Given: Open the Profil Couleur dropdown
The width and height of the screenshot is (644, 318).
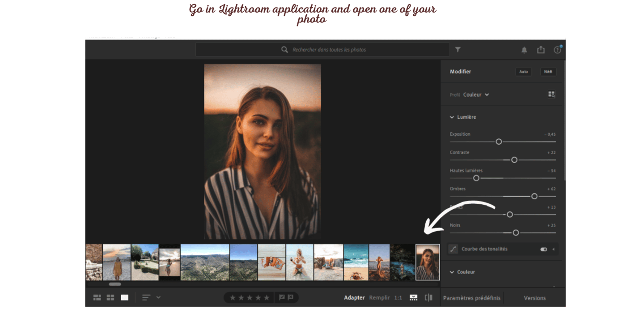Looking at the screenshot, I should coord(476,95).
